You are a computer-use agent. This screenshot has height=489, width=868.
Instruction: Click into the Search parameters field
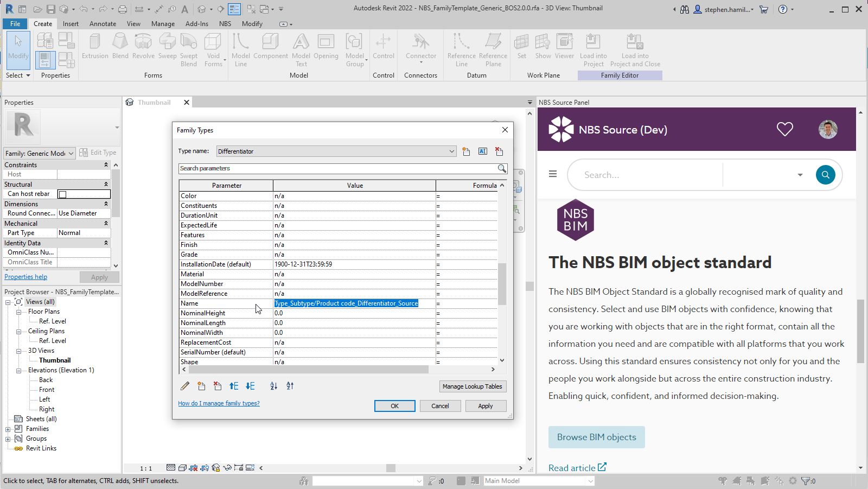click(x=336, y=168)
